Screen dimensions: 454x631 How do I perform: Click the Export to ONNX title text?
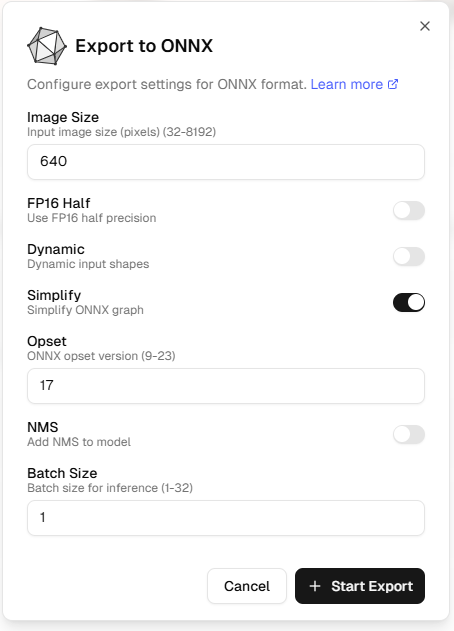[x=144, y=46]
